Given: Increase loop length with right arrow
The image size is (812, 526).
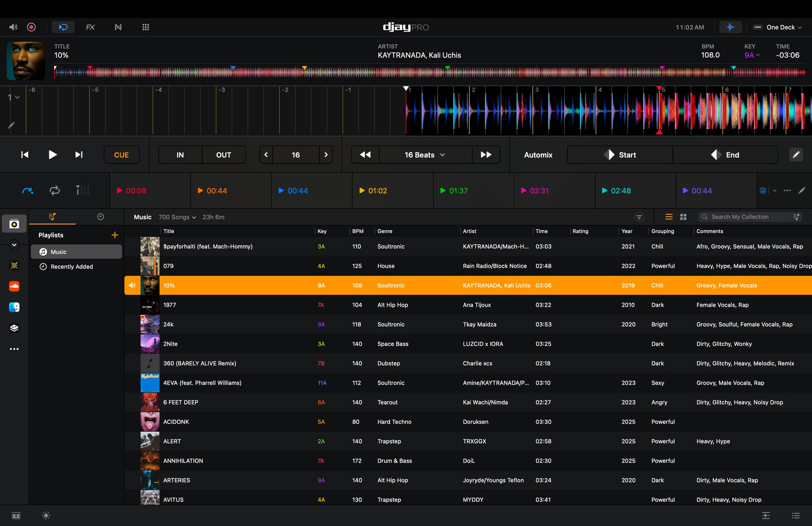Looking at the screenshot, I should pyautogui.click(x=326, y=155).
